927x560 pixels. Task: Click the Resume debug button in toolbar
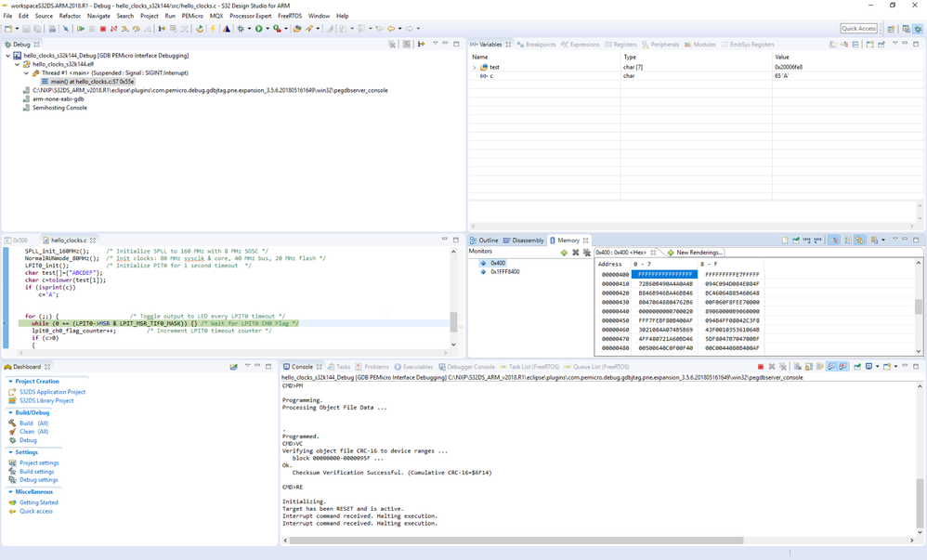pos(81,29)
